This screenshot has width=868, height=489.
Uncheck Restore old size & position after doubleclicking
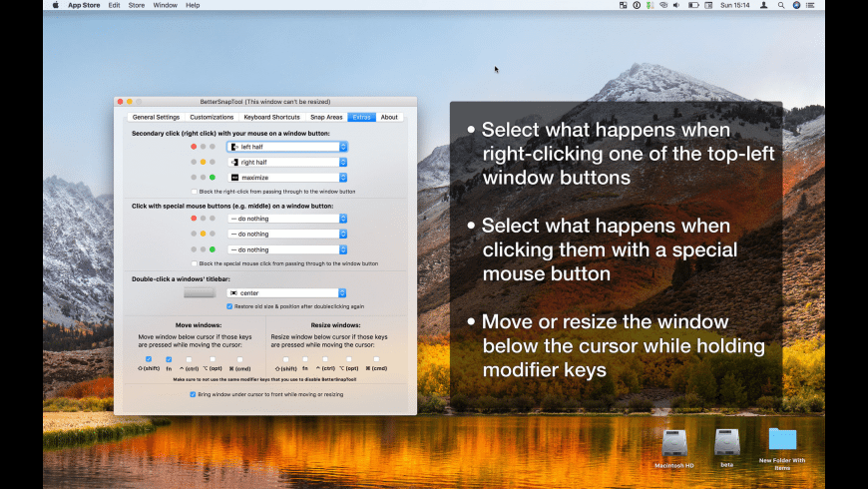(229, 306)
